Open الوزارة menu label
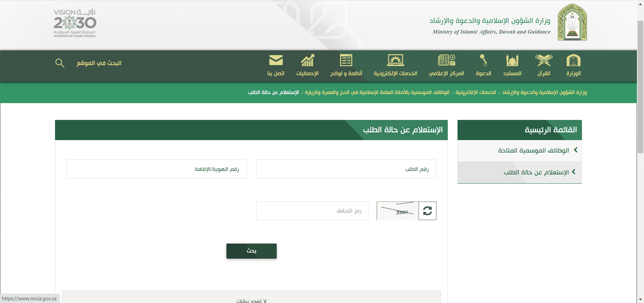The image size is (644, 303). (x=574, y=74)
